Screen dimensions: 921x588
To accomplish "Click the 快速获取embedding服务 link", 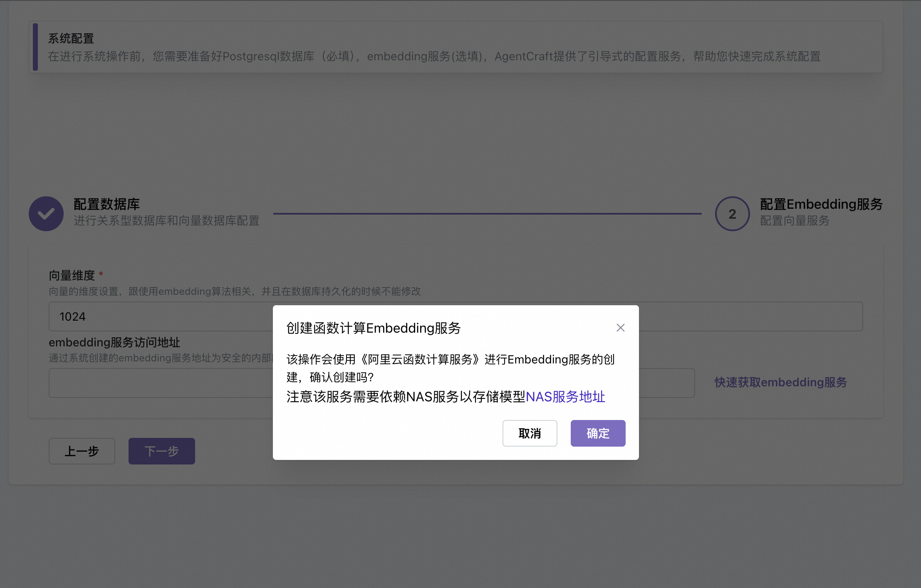I will coord(780,383).
